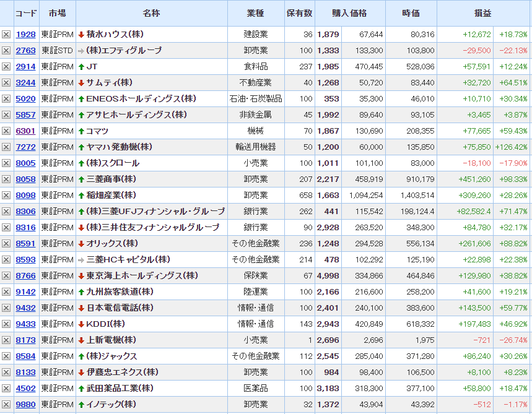Viewport: 532px width, 414px height.
Task: Click the delete X icon for row 1928
Action: 6,35
